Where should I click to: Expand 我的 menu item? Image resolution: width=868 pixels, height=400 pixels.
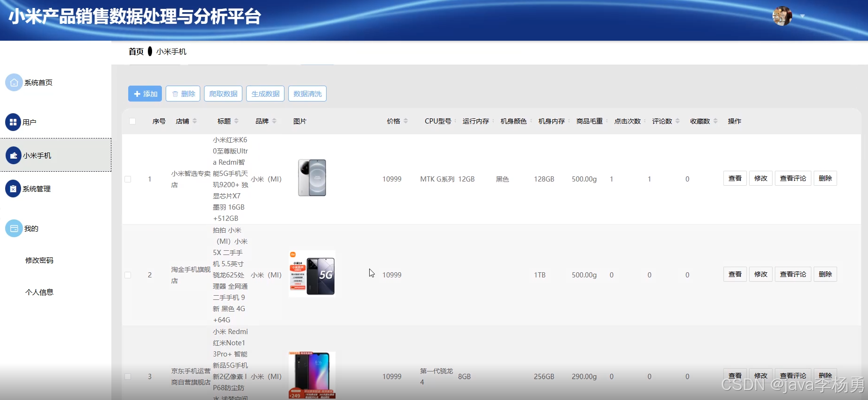pyautogui.click(x=31, y=228)
